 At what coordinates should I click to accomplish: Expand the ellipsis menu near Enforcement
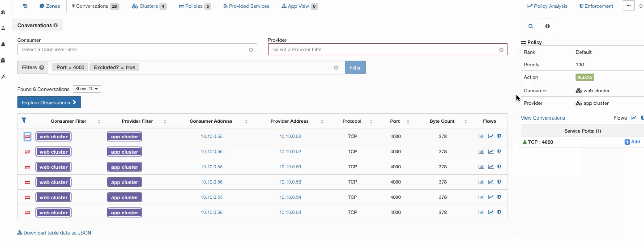629,5
